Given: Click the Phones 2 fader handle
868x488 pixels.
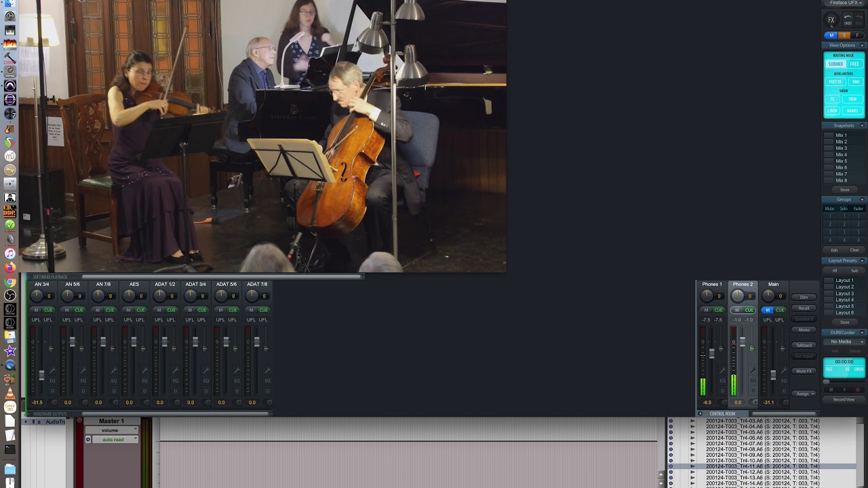Looking at the screenshot, I should pos(743,342).
